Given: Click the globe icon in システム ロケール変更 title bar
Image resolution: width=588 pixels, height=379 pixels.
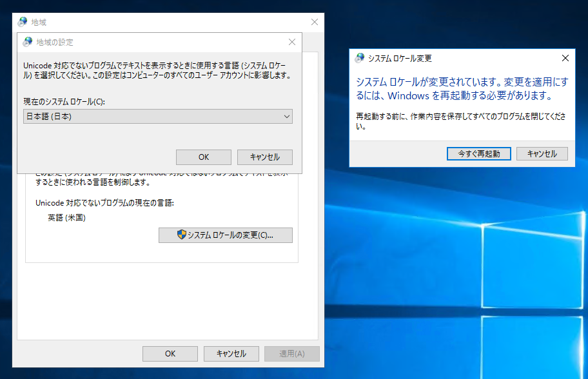Looking at the screenshot, I should pos(360,58).
